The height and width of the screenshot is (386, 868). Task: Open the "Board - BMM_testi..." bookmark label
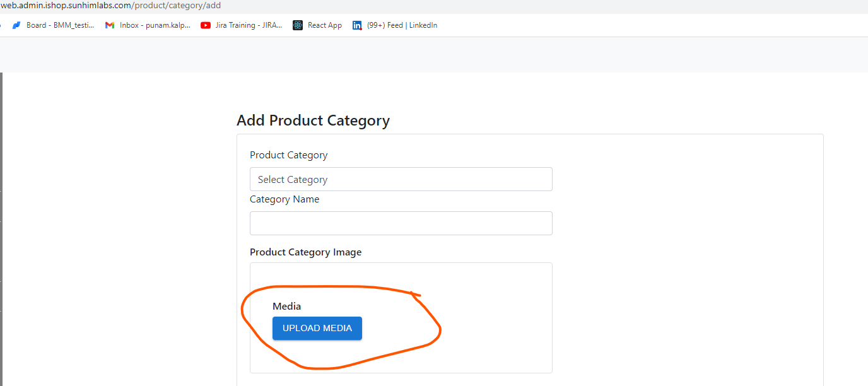60,25
